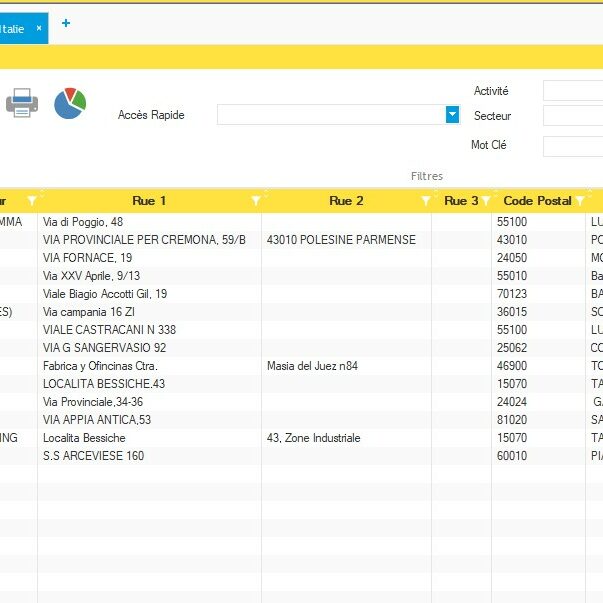The width and height of the screenshot is (603, 603).
Task: Click the printer icon
Action: (22, 103)
